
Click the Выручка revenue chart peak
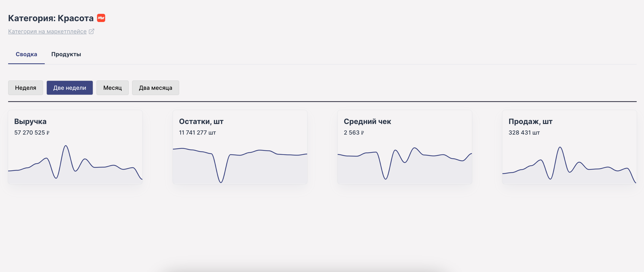coord(66,146)
